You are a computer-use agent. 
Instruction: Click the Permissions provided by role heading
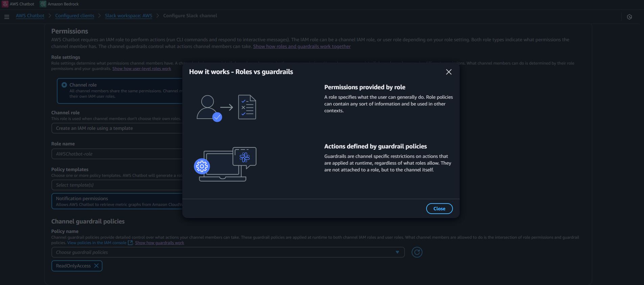coord(365,87)
